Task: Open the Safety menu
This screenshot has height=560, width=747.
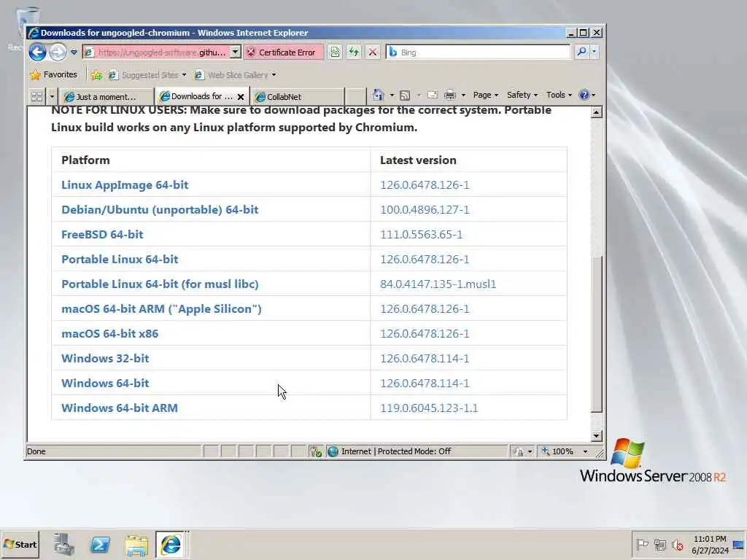Action: (522, 96)
